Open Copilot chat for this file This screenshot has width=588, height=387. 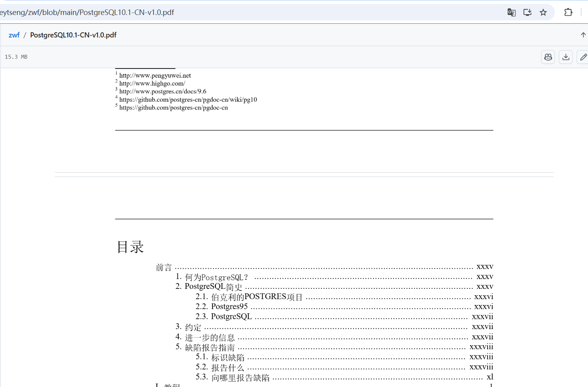[x=548, y=57]
